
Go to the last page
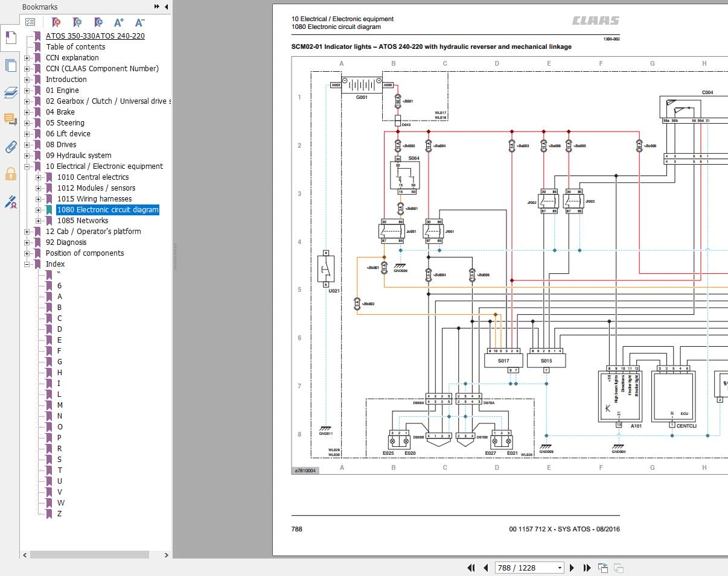[x=587, y=568]
